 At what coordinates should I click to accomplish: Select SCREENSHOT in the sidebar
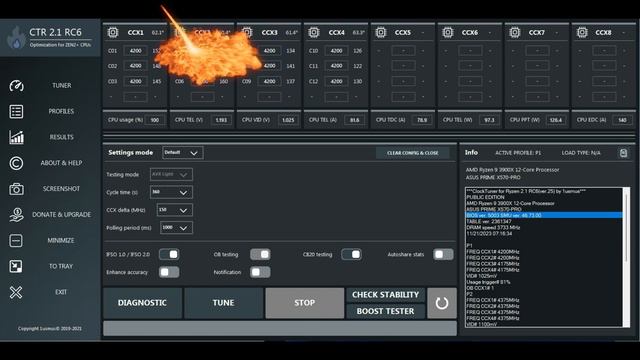[61, 189]
